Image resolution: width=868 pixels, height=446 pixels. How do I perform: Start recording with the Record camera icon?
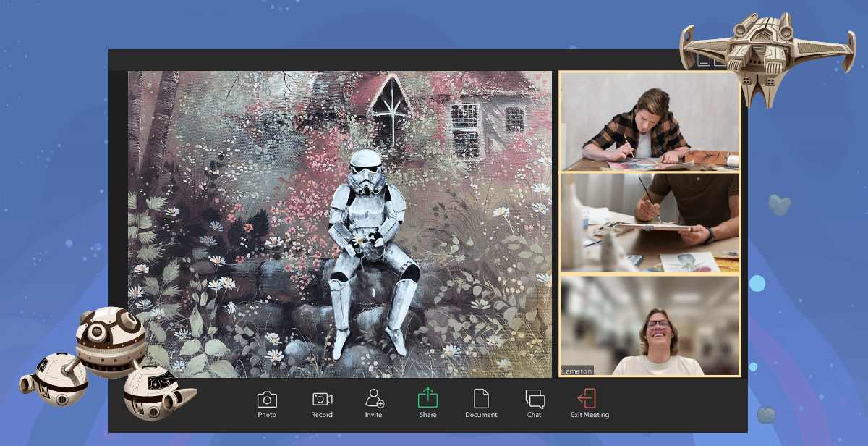coord(322,399)
